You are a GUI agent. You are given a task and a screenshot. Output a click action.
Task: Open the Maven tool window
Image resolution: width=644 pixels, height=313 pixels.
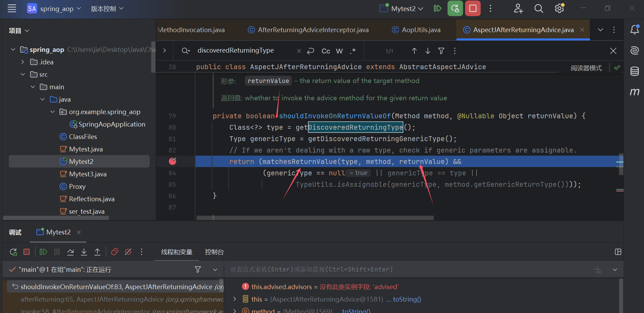pos(634,92)
